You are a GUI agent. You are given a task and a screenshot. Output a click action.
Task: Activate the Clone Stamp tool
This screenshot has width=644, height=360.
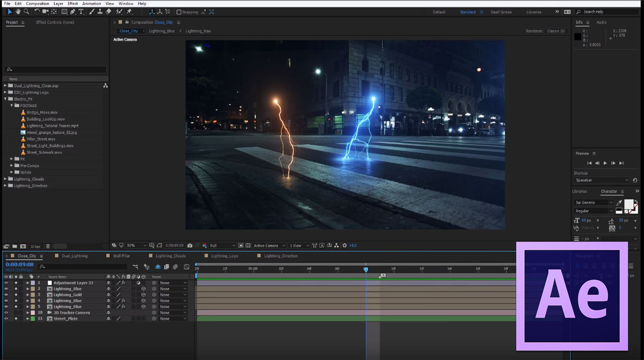point(100,12)
